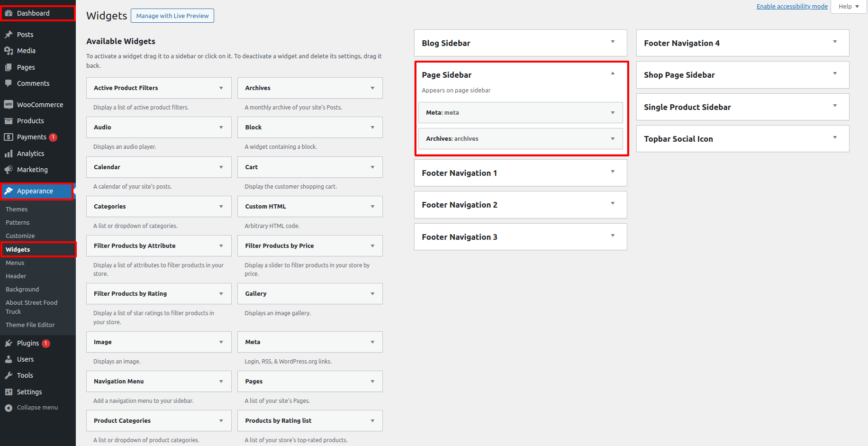Open the Themes submenu item
Screen dimensions: 868x446
17,209
